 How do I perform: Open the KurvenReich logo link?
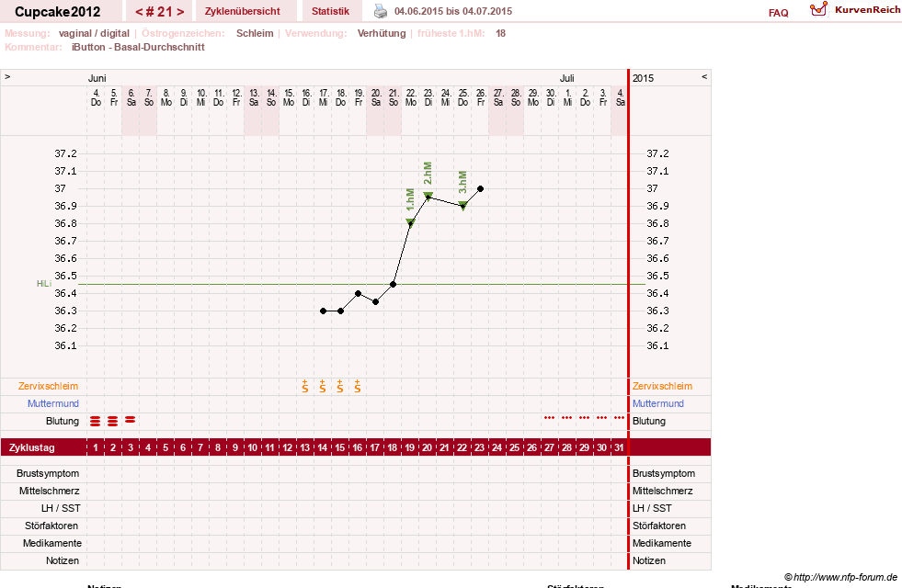pos(855,10)
